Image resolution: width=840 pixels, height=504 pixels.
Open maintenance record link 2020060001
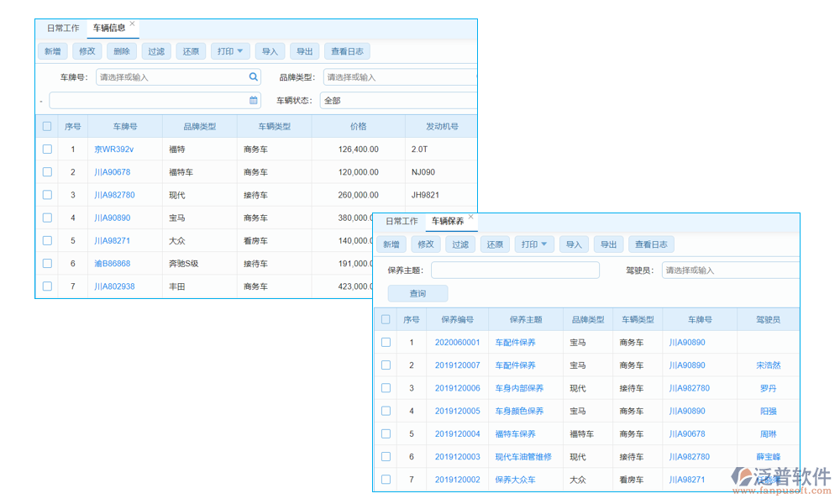click(458, 342)
